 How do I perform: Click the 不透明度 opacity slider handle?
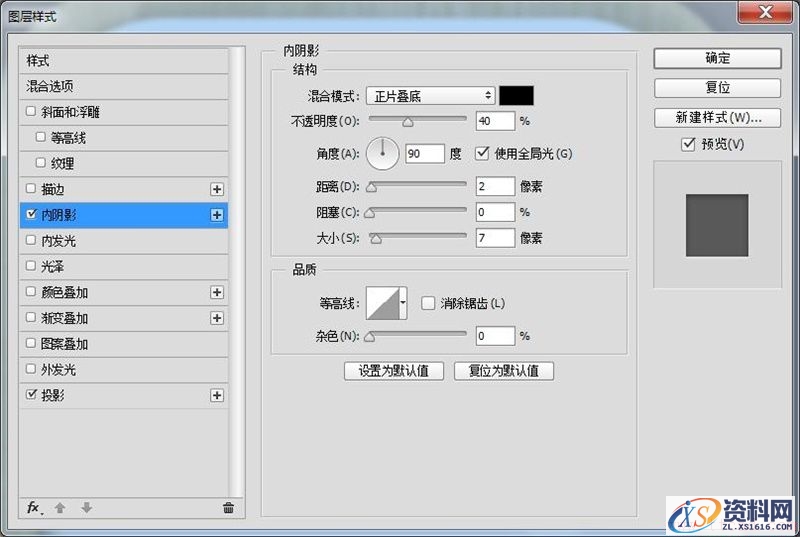(408, 122)
